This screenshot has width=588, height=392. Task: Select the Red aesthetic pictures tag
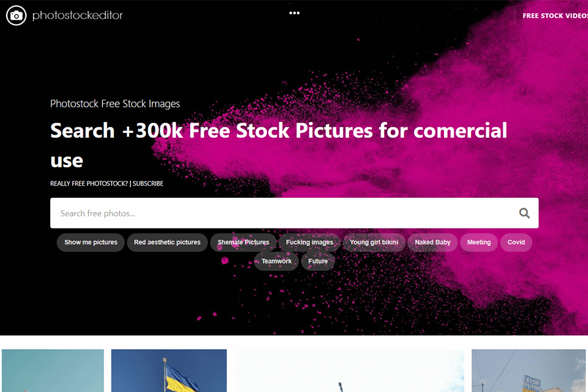167,243
